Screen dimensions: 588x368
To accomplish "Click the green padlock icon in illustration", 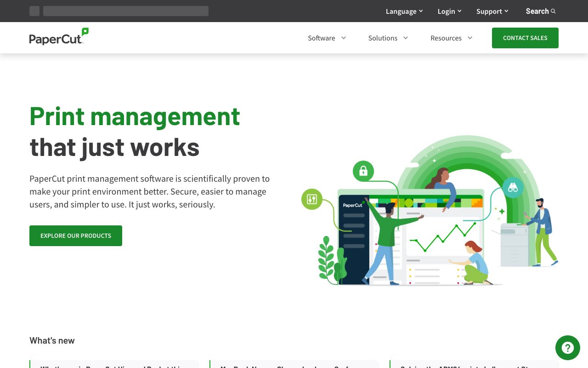I will [363, 171].
